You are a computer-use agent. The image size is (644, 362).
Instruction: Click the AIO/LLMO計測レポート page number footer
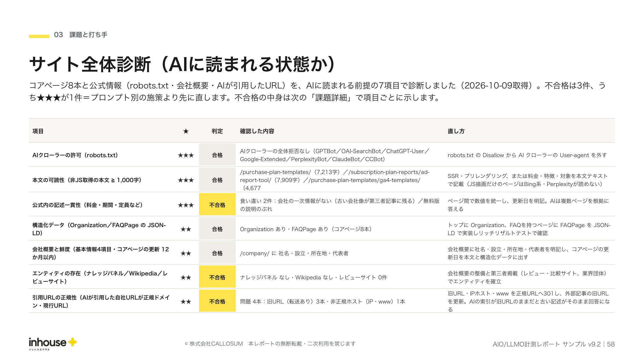(554, 344)
